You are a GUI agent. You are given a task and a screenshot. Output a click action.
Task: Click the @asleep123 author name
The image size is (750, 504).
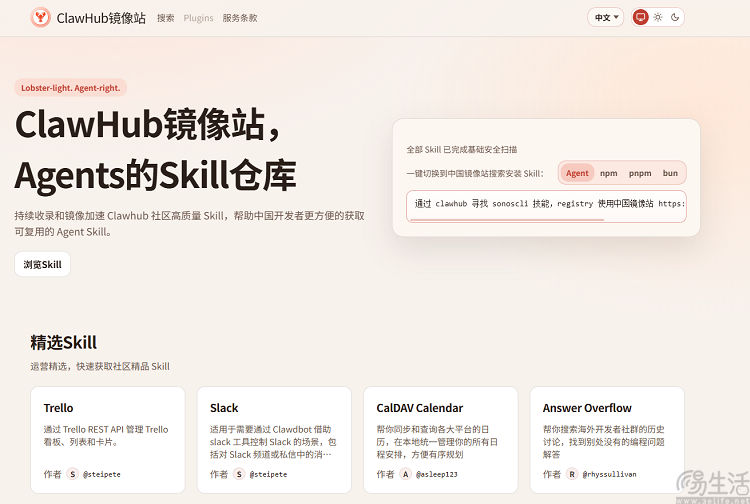coord(436,474)
